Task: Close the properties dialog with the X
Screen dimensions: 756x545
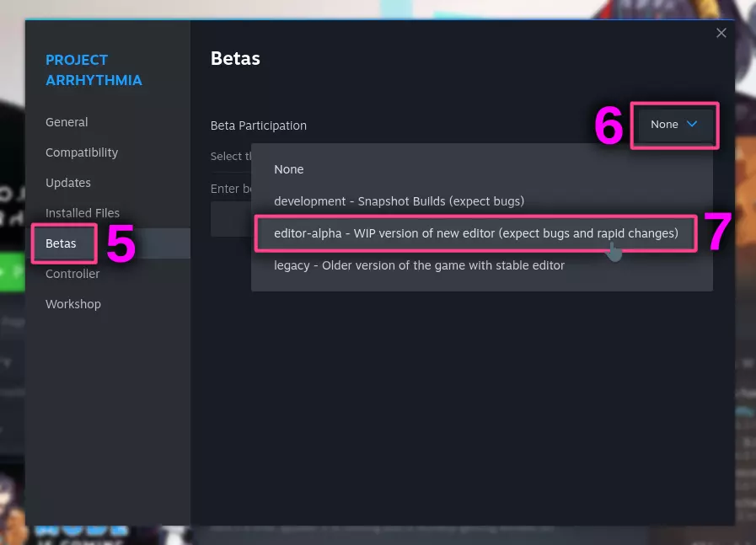Action: pyautogui.click(x=721, y=33)
